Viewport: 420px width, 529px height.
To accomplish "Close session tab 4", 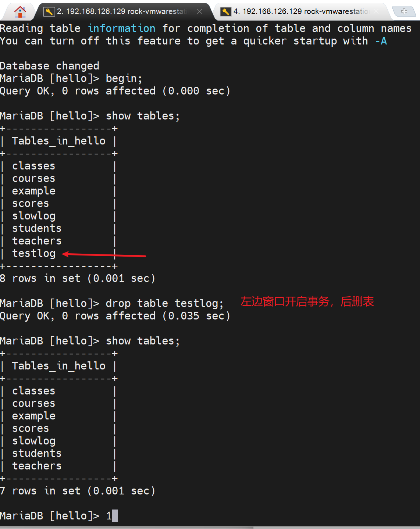I will tap(376, 11).
